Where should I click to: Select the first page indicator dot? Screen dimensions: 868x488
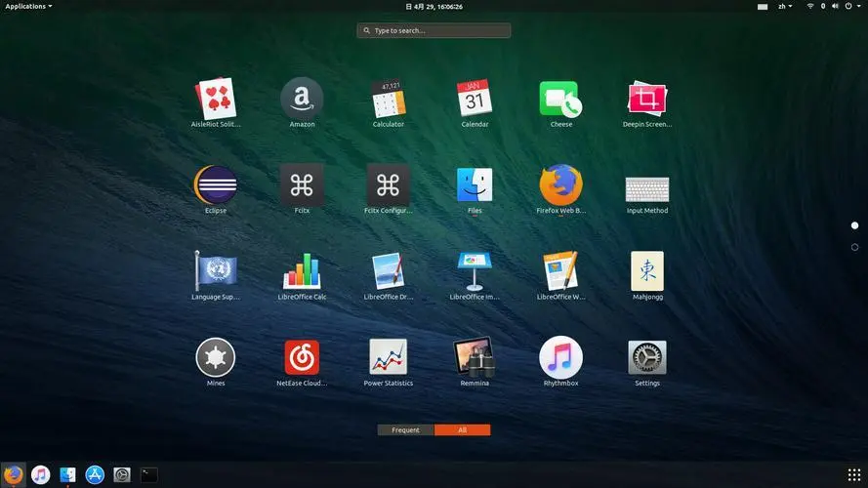[854, 225]
